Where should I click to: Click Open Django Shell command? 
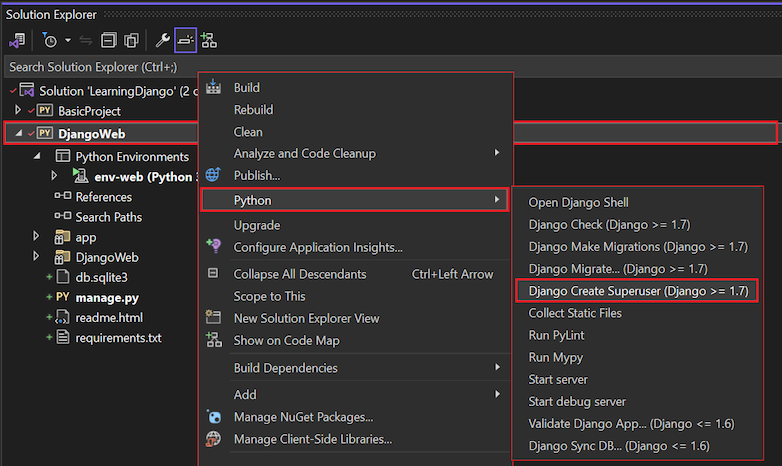tap(578, 203)
